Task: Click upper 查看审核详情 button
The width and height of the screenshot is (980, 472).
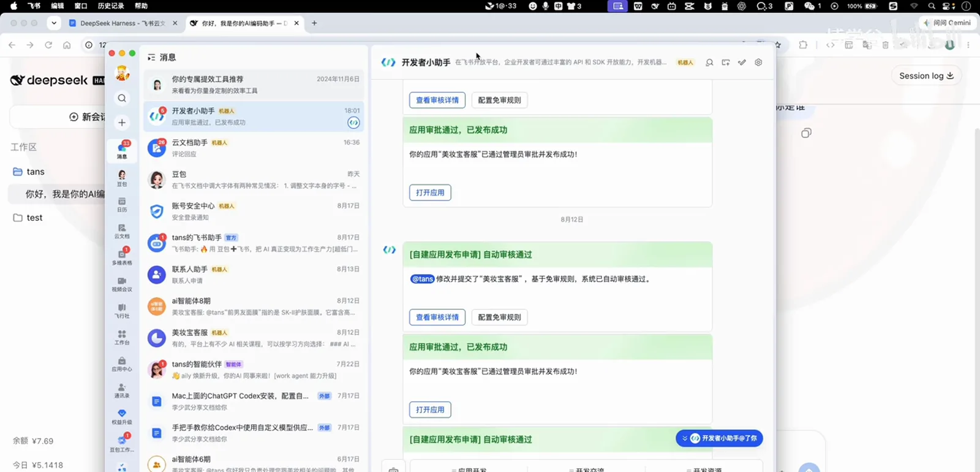Action: (437, 100)
